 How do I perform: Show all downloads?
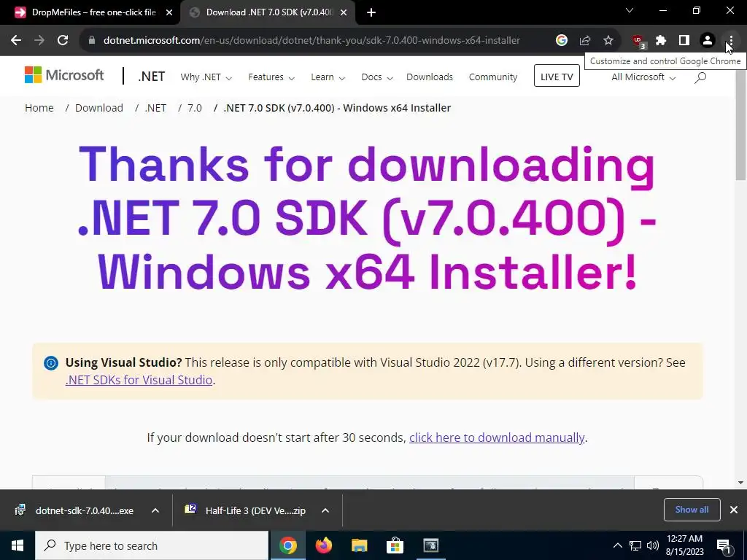point(692,510)
